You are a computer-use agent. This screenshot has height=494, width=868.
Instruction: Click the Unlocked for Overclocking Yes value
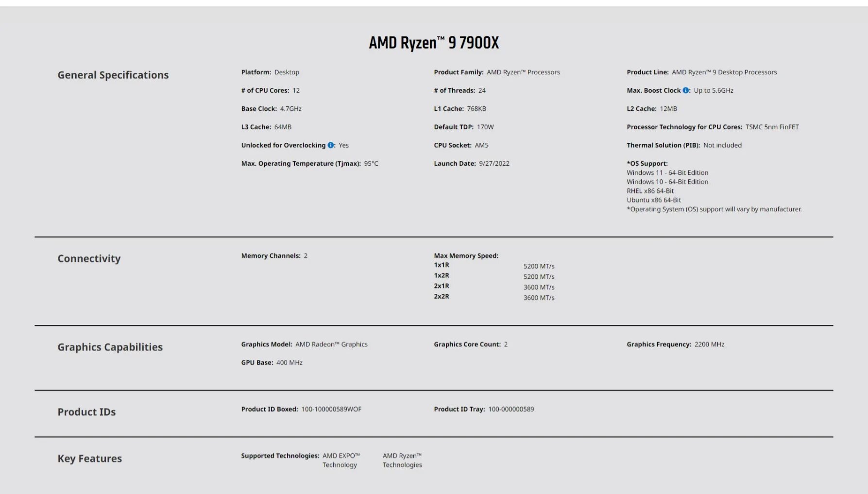point(344,145)
